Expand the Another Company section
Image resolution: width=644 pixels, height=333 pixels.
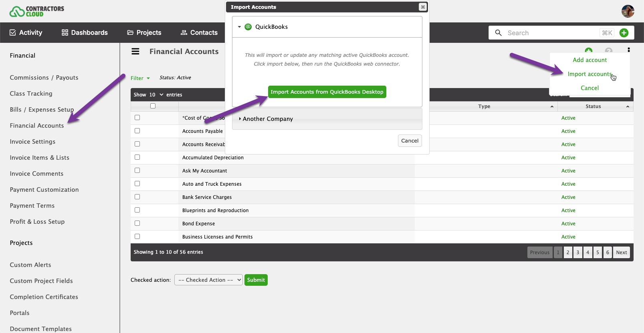(x=327, y=119)
